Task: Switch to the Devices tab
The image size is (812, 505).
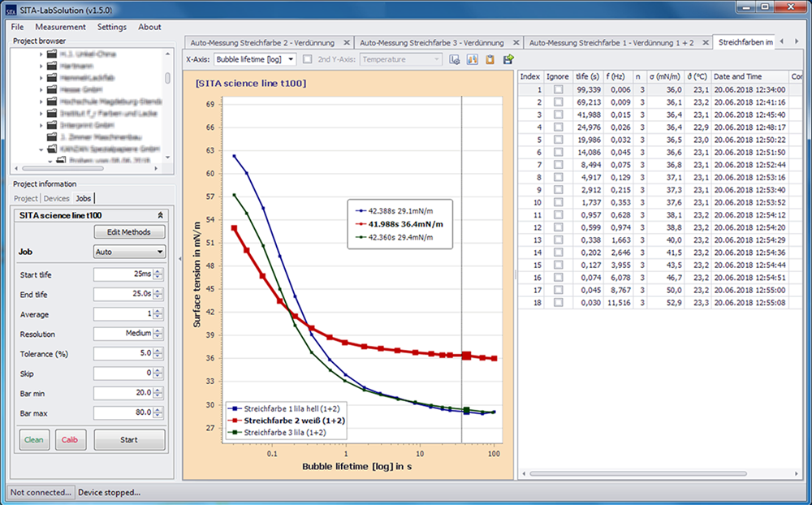Action: pos(56,198)
